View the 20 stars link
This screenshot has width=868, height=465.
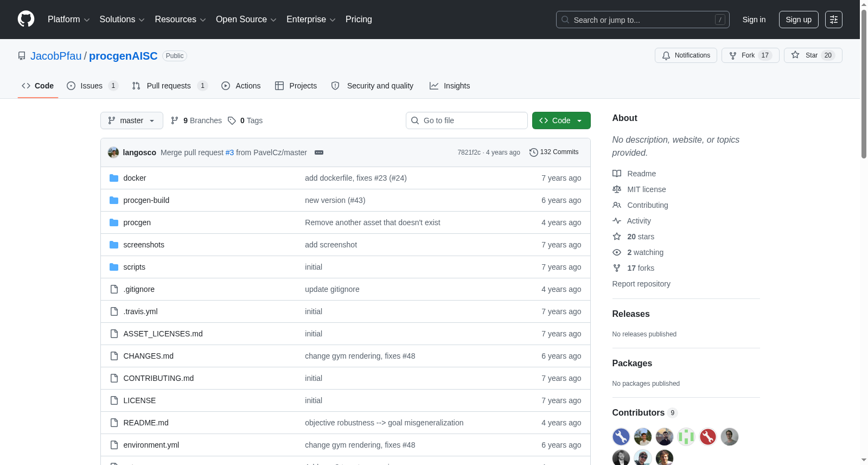tap(634, 237)
